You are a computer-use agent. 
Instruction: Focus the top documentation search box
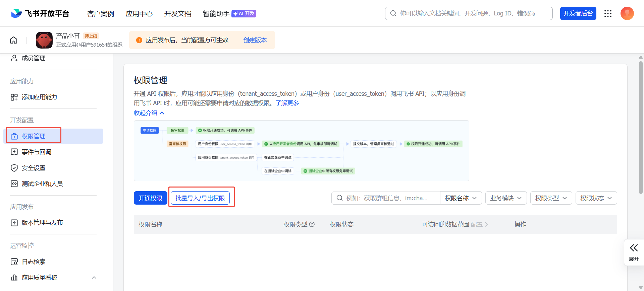click(473, 13)
